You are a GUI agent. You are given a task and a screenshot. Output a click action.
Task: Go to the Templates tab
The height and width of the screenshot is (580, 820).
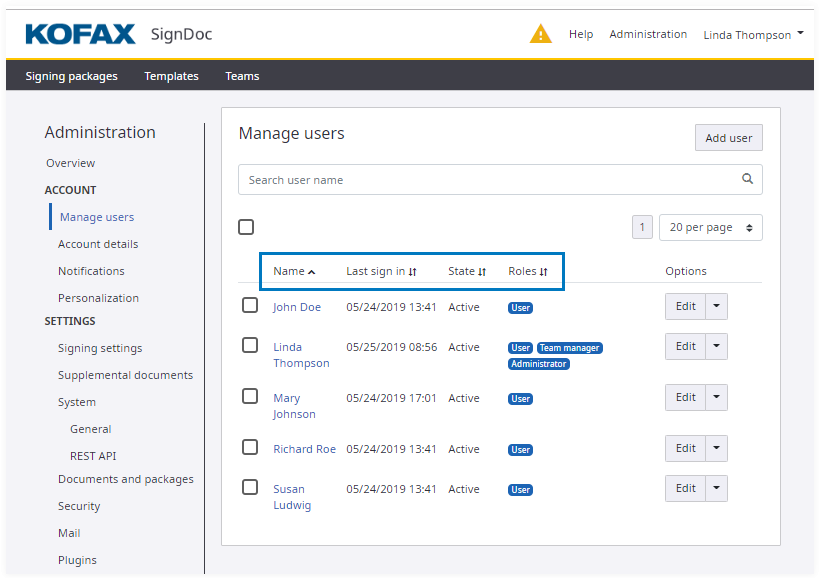pos(171,76)
